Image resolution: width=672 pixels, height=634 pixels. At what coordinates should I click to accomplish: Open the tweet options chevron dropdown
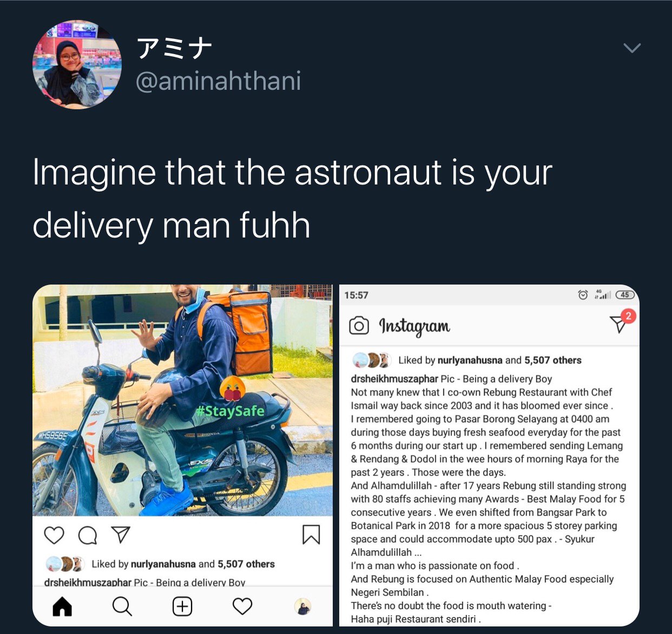pyautogui.click(x=632, y=48)
